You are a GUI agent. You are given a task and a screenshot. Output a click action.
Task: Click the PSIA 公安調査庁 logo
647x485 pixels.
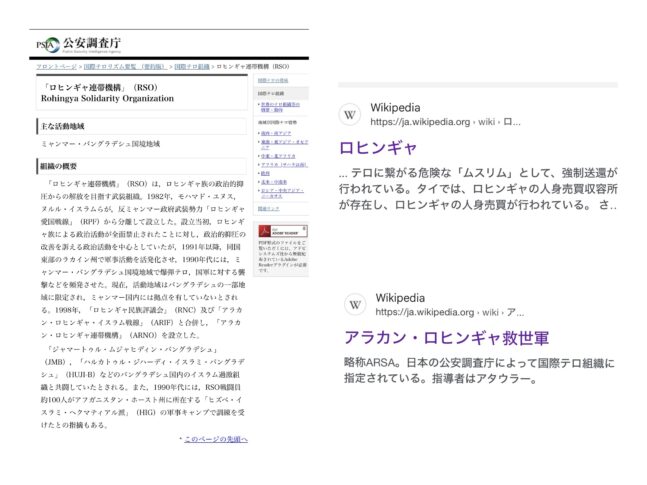(78, 44)
